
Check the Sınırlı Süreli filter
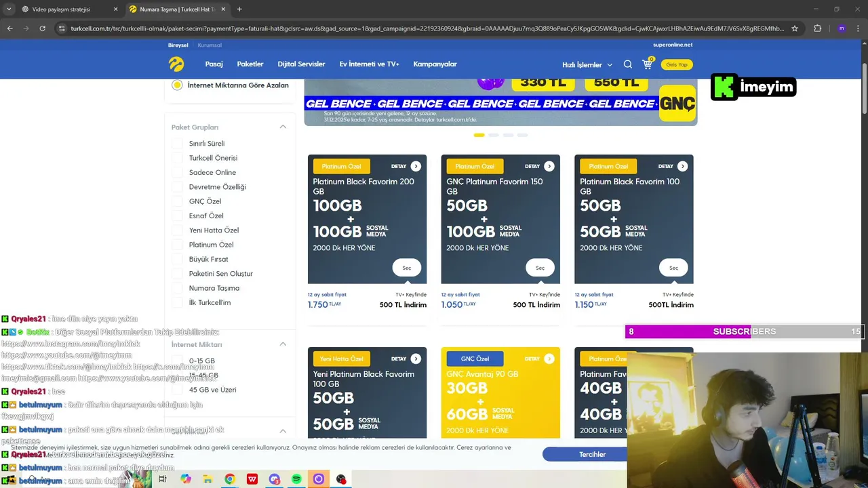(177, 144)
